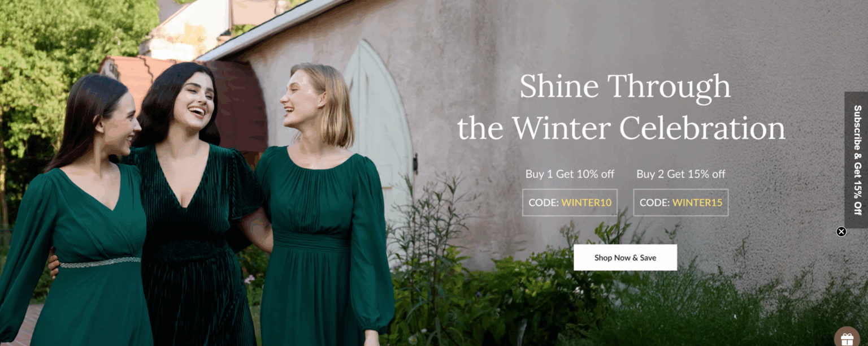This screenshot has height=346, width=868.
Task: Click the Buy 1 Get 10% off text
Action: tap(570, 174)
